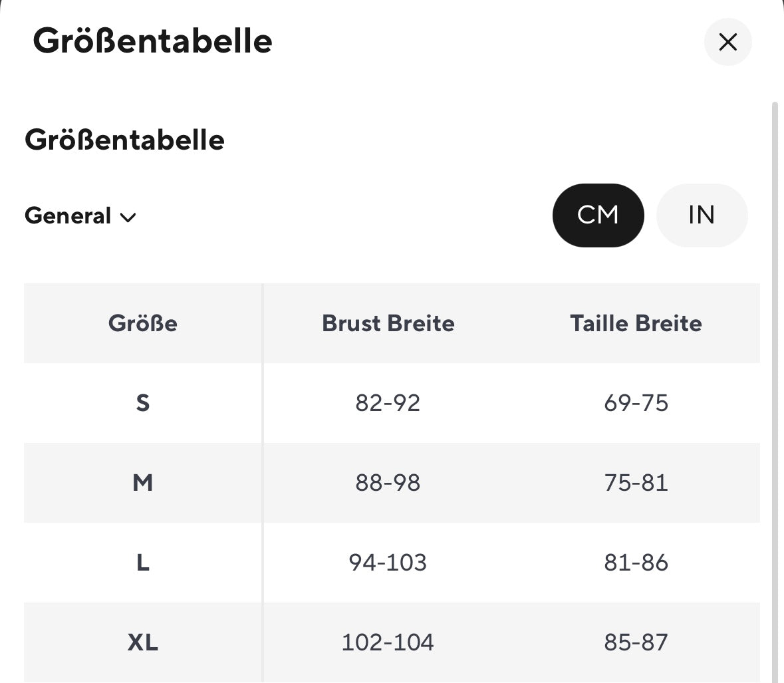Click the Brust Breite column header
The image size is (784, 683).
(388, 323)
